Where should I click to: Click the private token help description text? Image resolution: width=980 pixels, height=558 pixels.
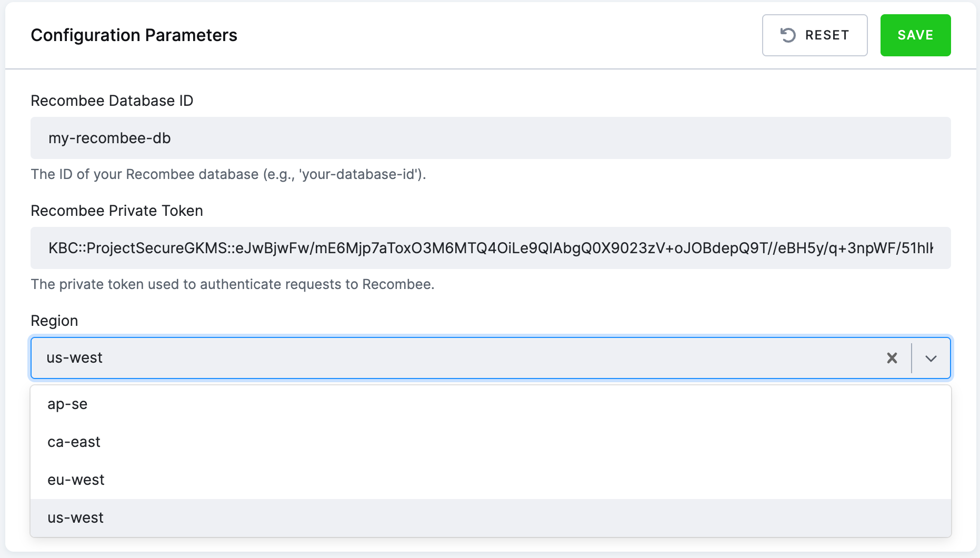click(x=233, y=284)
